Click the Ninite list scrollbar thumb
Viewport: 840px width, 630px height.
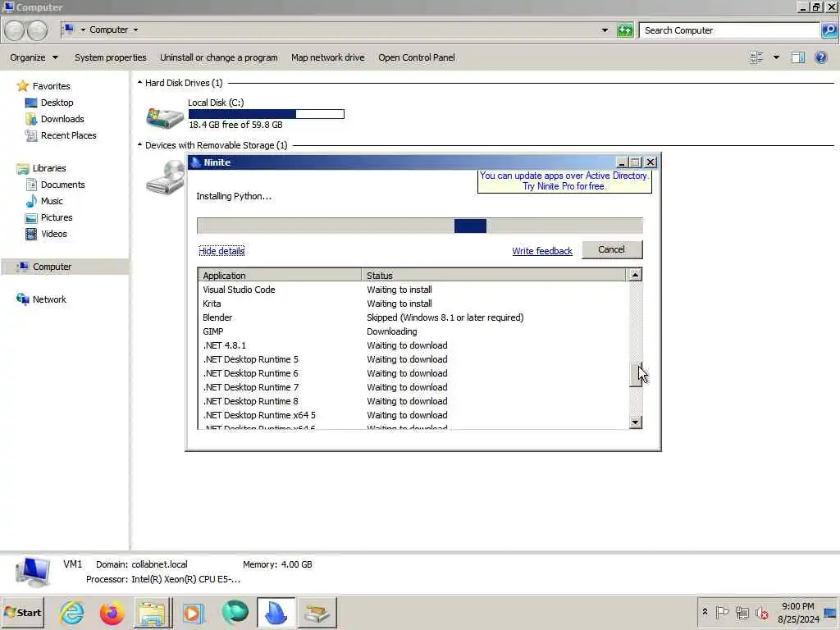(x=636, y=374)
